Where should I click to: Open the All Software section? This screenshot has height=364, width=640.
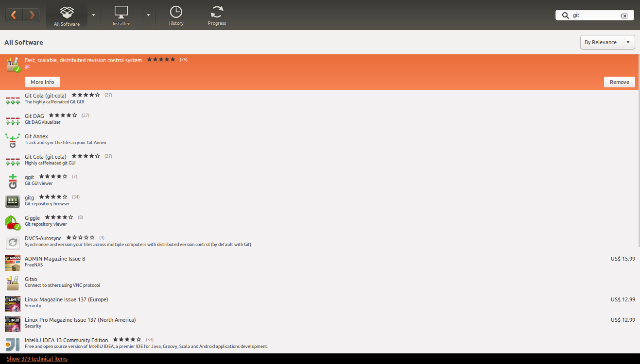[67, 16]
